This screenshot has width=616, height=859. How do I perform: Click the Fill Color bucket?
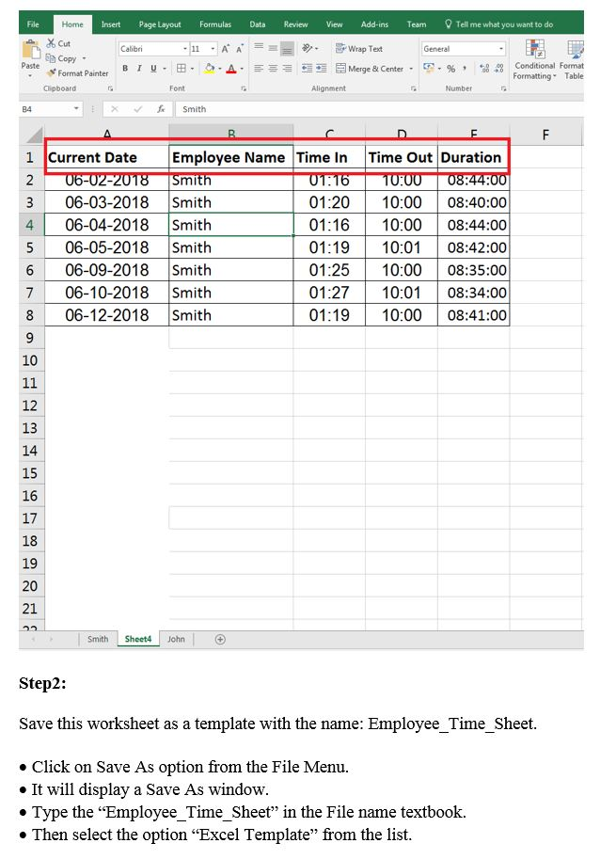pyautogui.click(x=209, y=69)
